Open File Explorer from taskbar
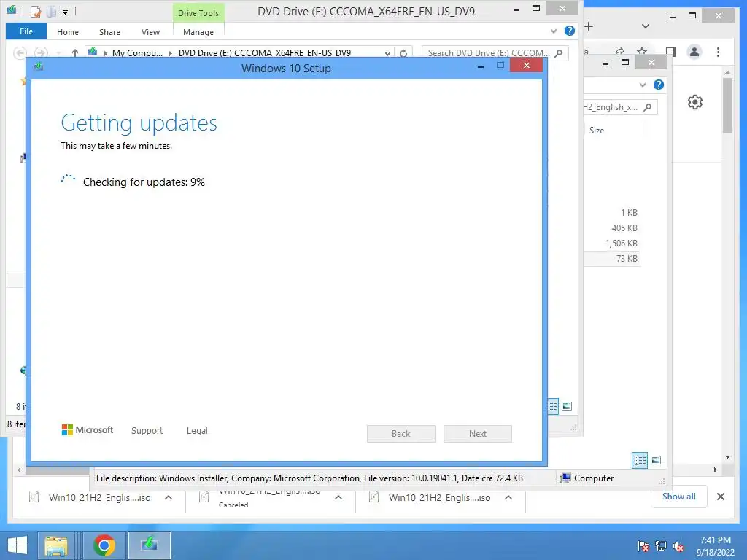The width and height of the screenshot is (747, 560). (x=55, y=545)
